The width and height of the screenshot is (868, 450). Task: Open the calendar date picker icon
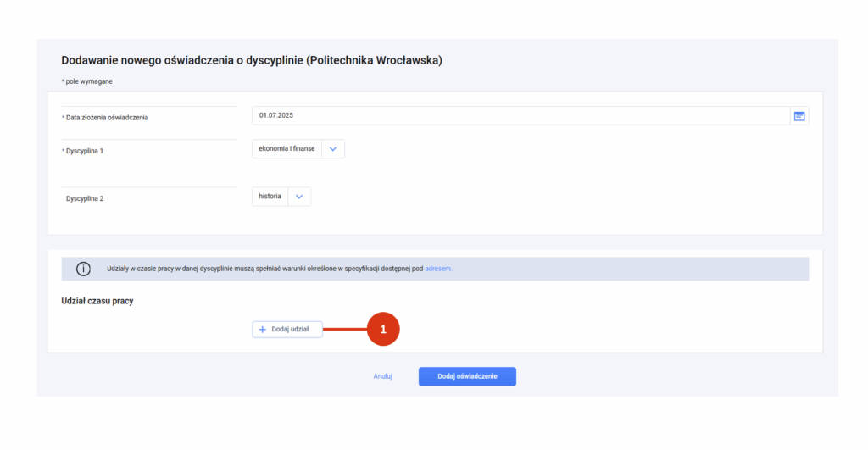click(799, 116)
